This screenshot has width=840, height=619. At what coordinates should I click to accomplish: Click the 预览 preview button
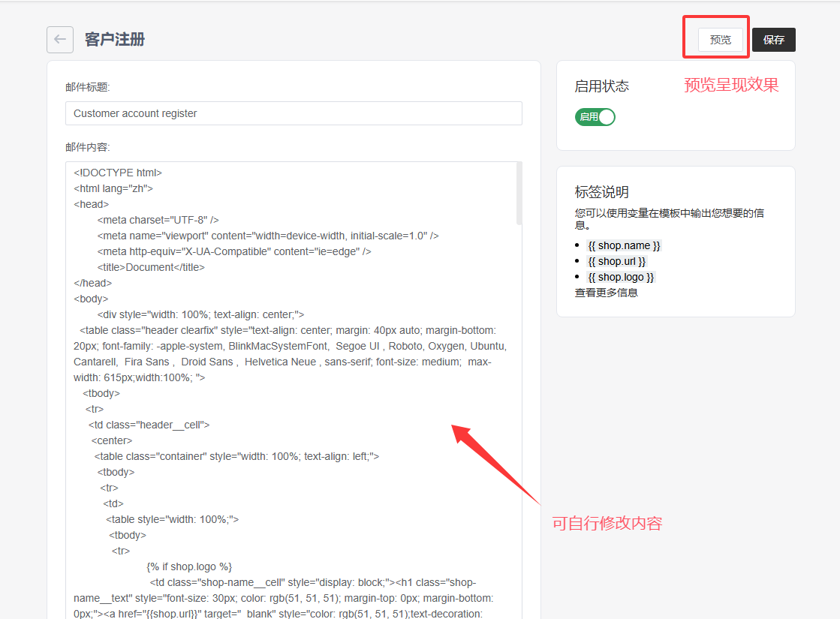[x=720, y=40]
